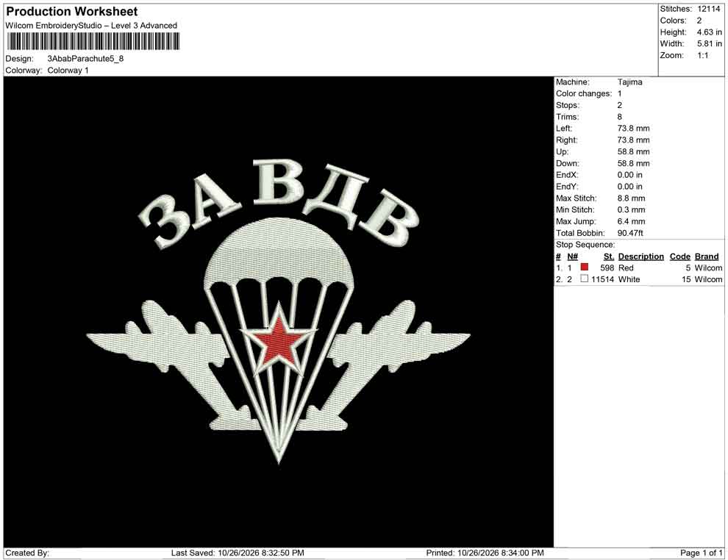Click the 'N#' column header
The width and height of the screenshot is (728, 560).
pyautogui.click(x=572, y=256)
